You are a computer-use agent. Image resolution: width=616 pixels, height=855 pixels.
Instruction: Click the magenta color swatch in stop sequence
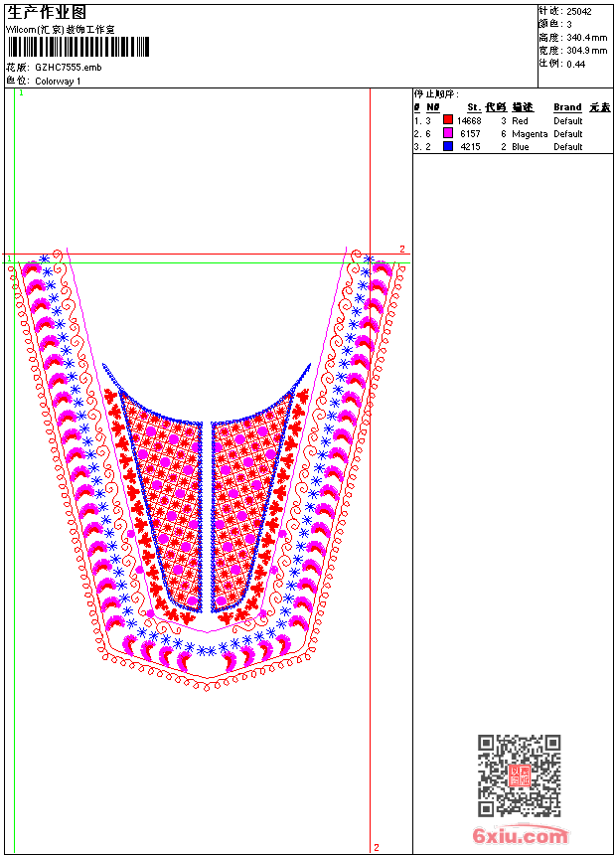coord(448,133)
